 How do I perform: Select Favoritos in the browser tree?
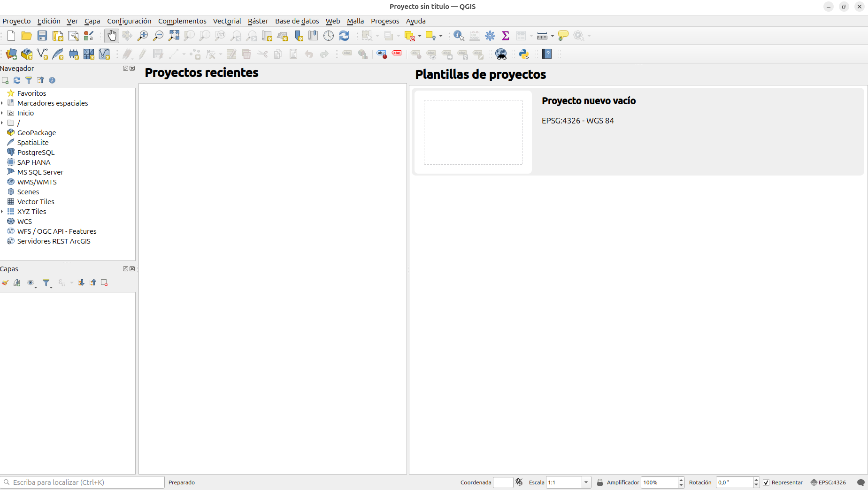tap(31, 93)
